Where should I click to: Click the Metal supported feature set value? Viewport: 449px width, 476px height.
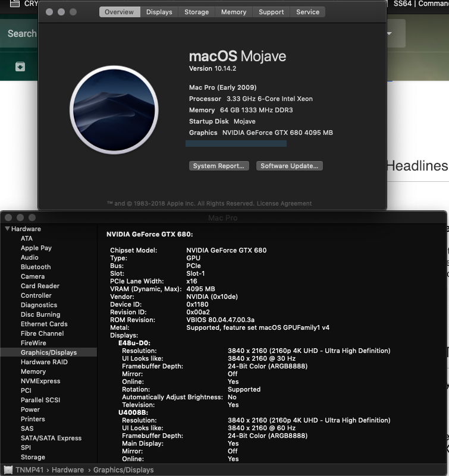[x=258, y=327]
